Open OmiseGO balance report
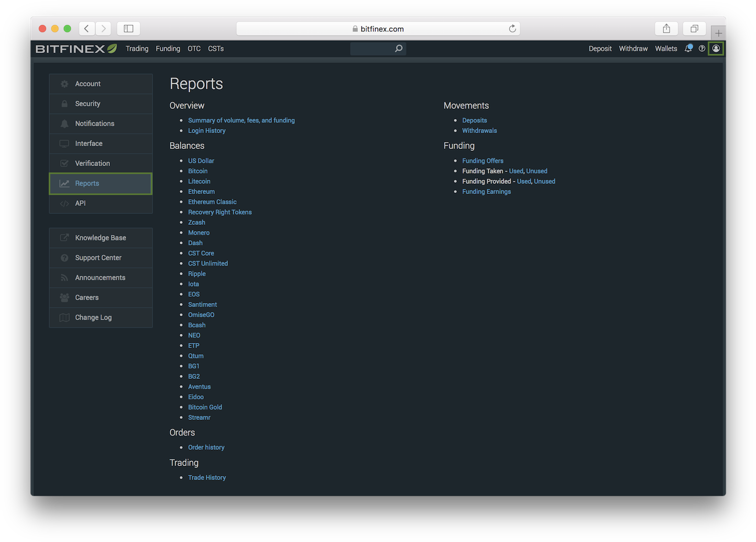756x542 pixels. pos(201,315)
